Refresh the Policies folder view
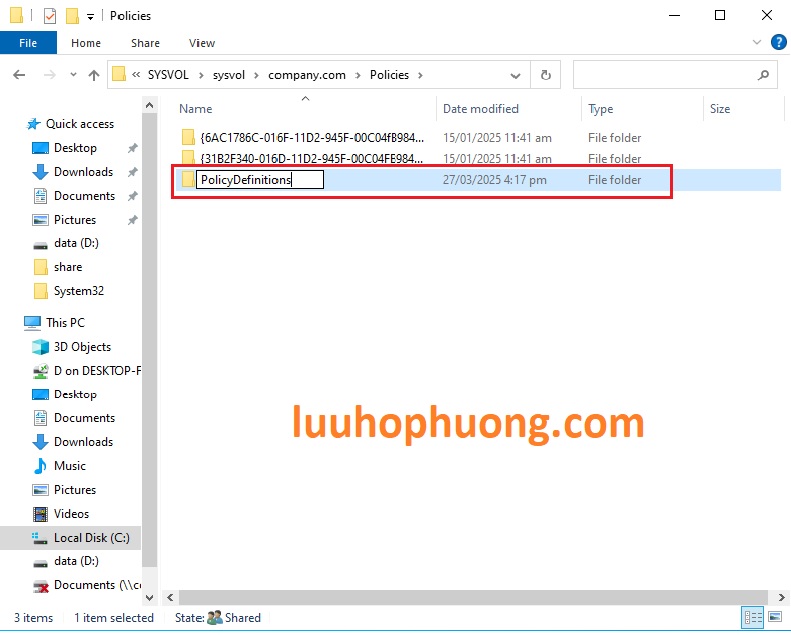Viewport: 791px width, 635px height. 545,75
